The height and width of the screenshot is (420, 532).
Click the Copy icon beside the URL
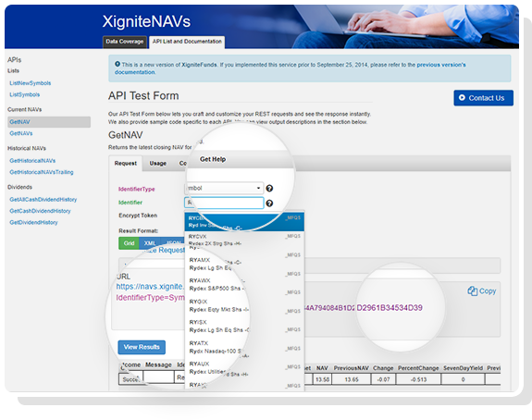pos(472,291)
